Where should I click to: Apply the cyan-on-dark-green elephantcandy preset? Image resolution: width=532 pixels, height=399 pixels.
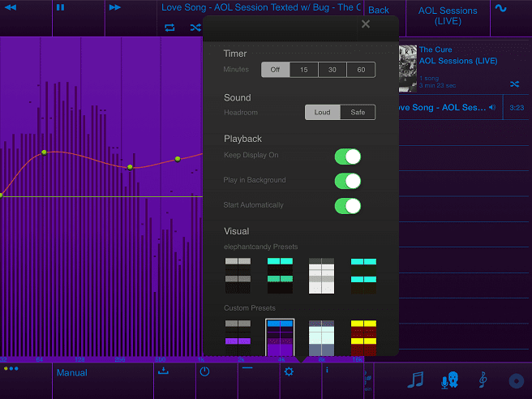tap(363, 276)
